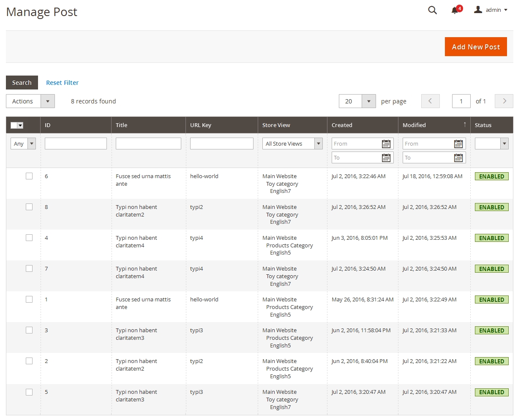The width and height of the screenshot is (518, 420).
Task: Open calendar for Created From date
Action: [x=386, y=144]
